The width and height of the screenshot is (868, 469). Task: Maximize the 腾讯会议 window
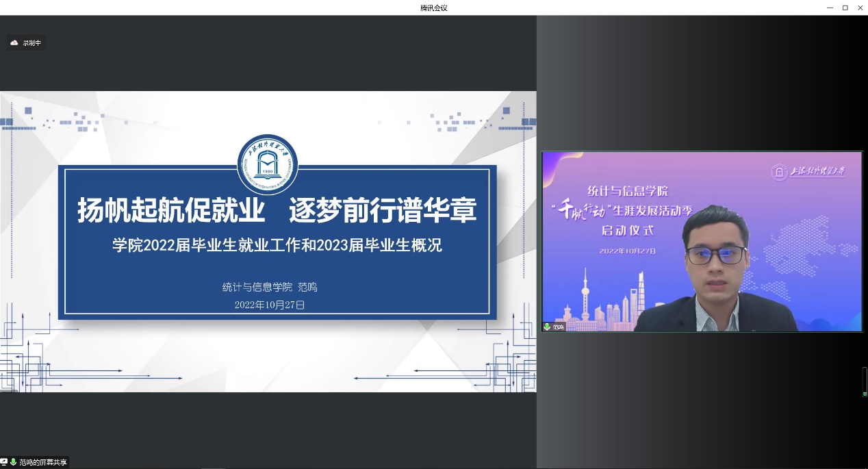845,8
